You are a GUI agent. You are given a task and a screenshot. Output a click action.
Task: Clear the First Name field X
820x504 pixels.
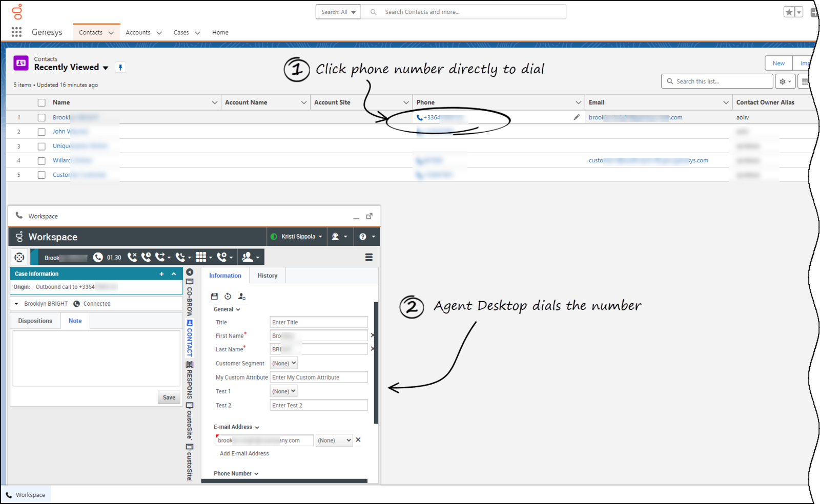[372, 335]
